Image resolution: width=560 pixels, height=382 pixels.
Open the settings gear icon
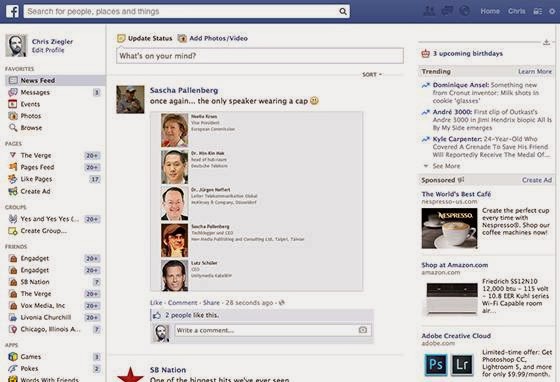coord(552,11)
